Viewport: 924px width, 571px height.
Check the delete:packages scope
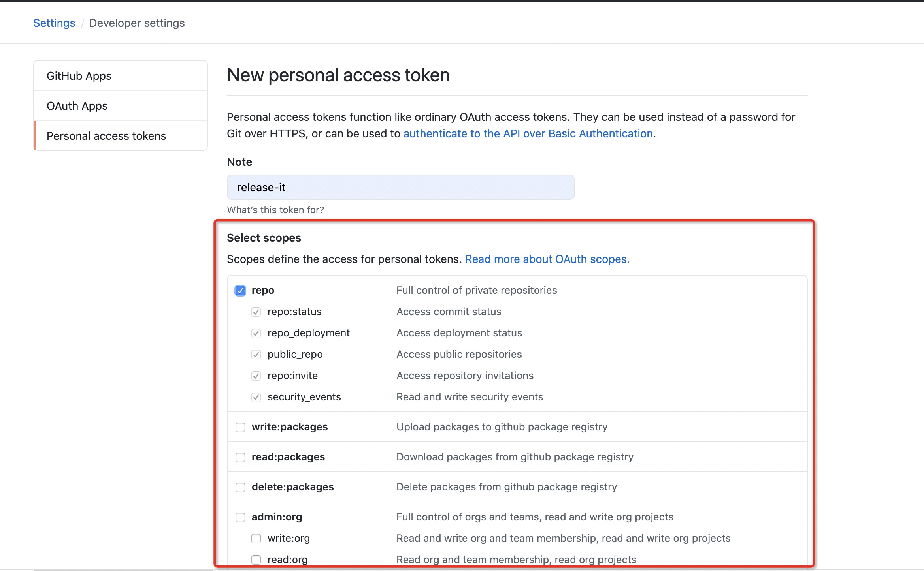point(240,487)
